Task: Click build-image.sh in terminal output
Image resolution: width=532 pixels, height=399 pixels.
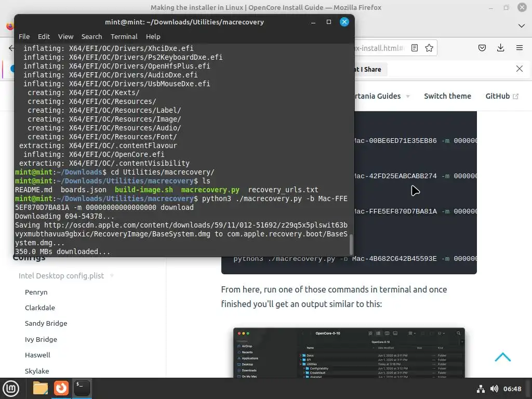Action: [x=143, y=190]
